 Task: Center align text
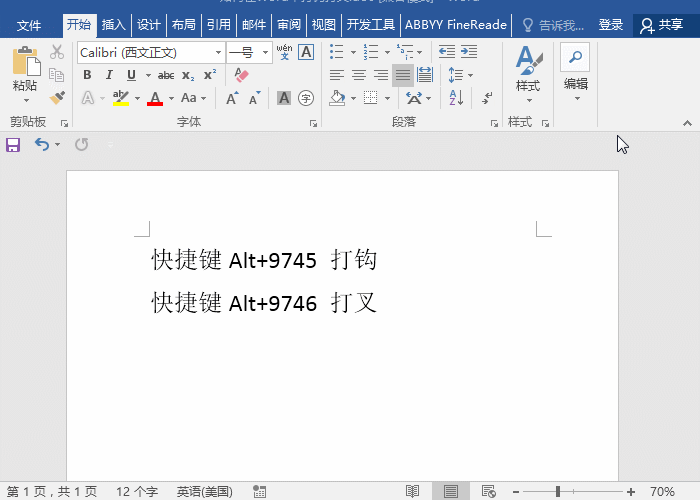click(359, 75)
